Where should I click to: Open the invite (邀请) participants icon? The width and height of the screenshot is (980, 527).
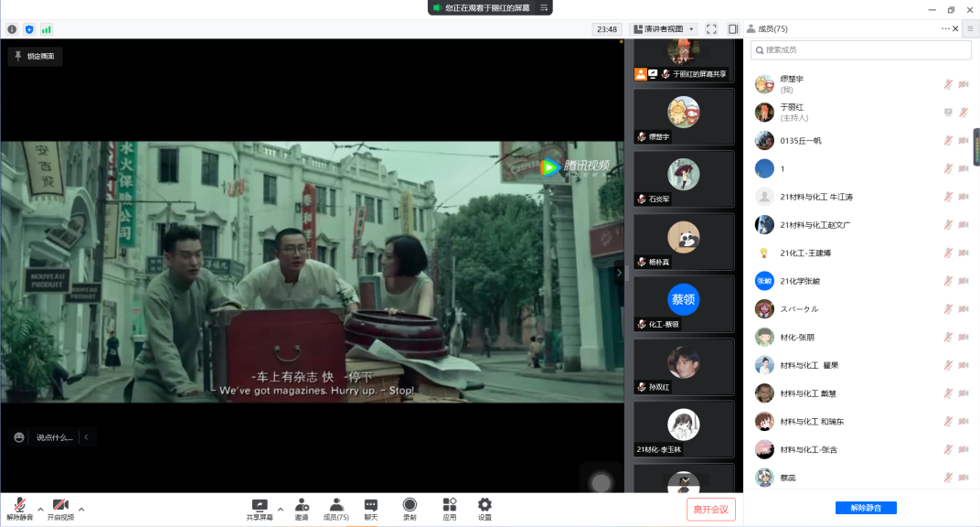301,508
